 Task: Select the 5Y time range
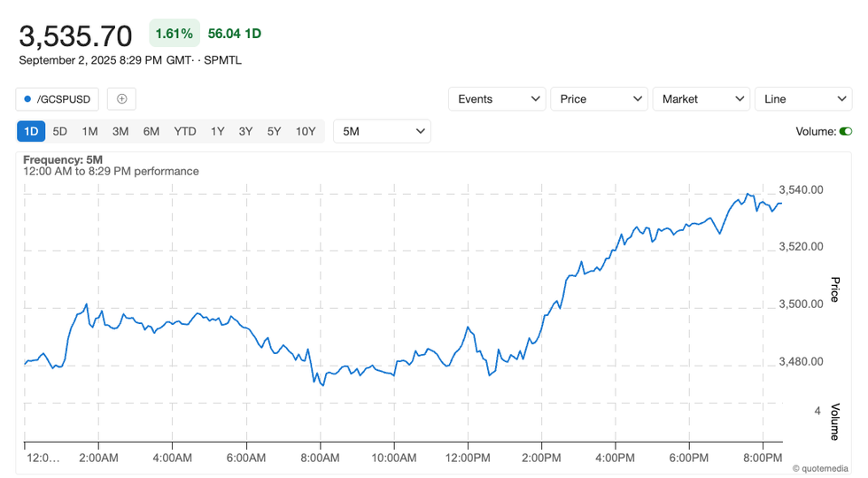coord(274,132)
